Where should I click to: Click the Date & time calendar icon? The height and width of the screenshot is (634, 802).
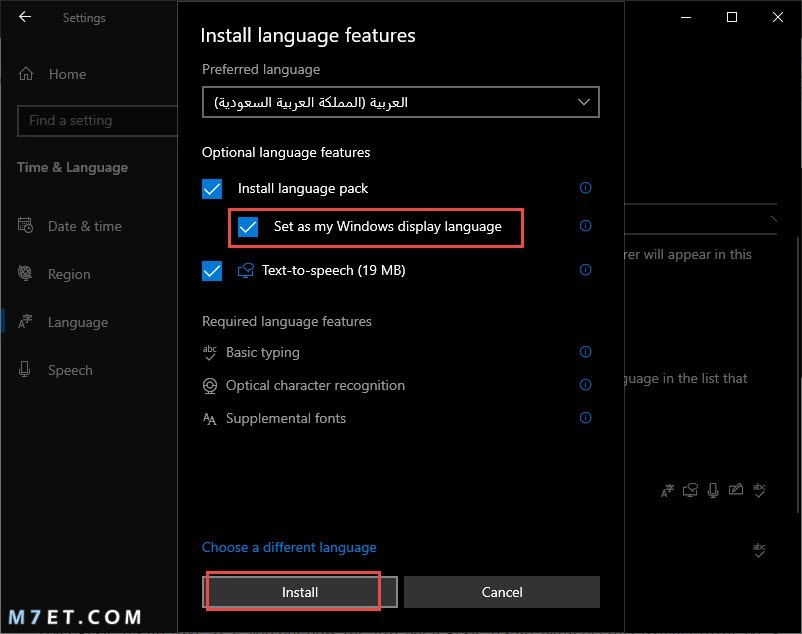[25, 225]
